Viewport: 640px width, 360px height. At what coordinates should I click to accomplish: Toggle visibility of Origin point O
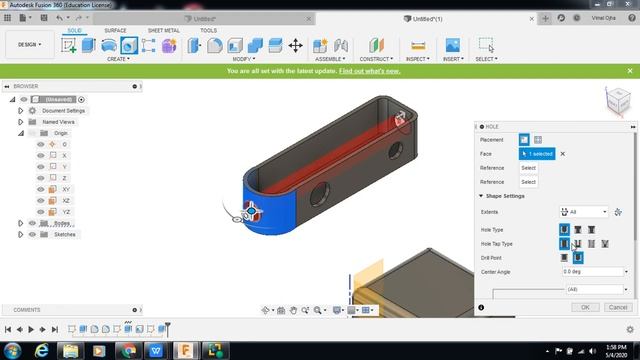tap(40, 144)
